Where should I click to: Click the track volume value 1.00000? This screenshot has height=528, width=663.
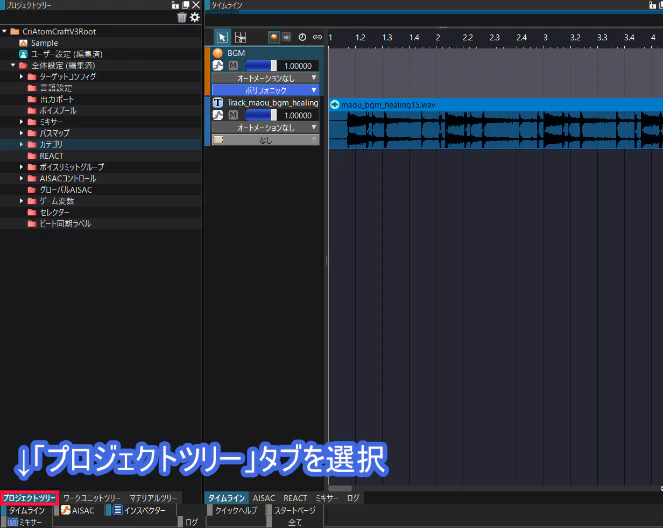tap(298, 115)
